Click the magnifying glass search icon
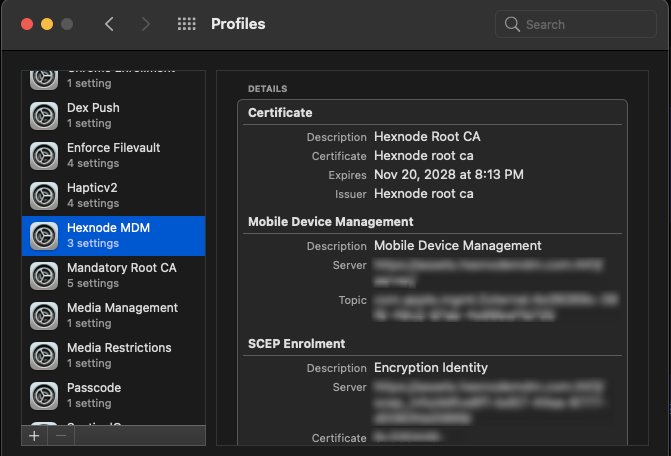671x456 pixels. coord(512,24)
